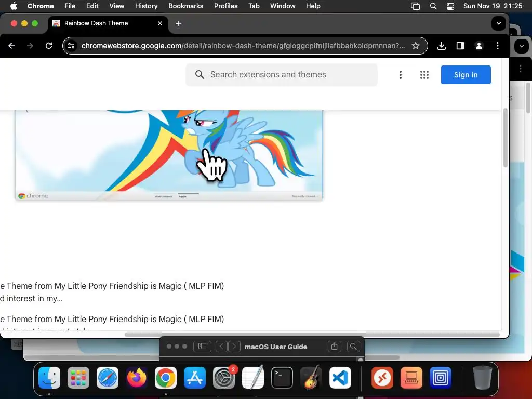Open the red remote desktop app in Dock

click(x=382, y=378)
